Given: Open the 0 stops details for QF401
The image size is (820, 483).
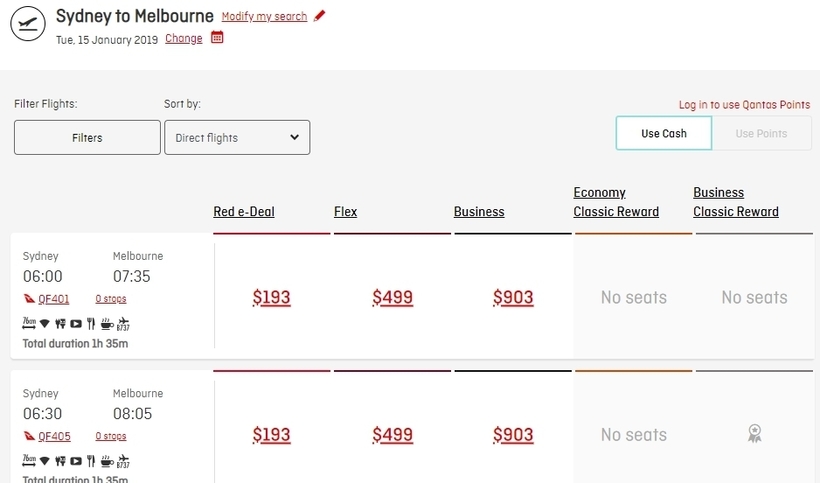Looking at the screenshot, I should pyautogui.click(x=111, y=298).
